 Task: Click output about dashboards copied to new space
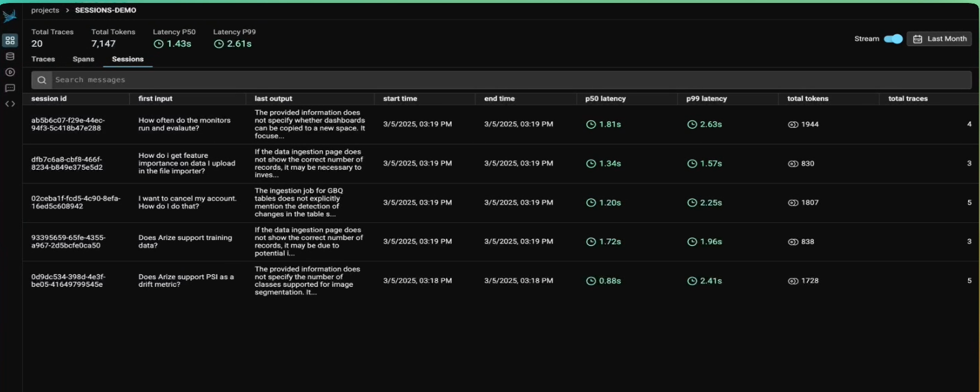pyautogui.click(x=310, y=124)
